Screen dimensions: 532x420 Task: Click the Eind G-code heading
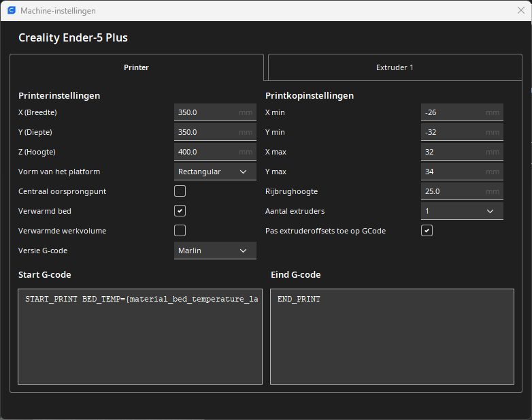(295, 275)
